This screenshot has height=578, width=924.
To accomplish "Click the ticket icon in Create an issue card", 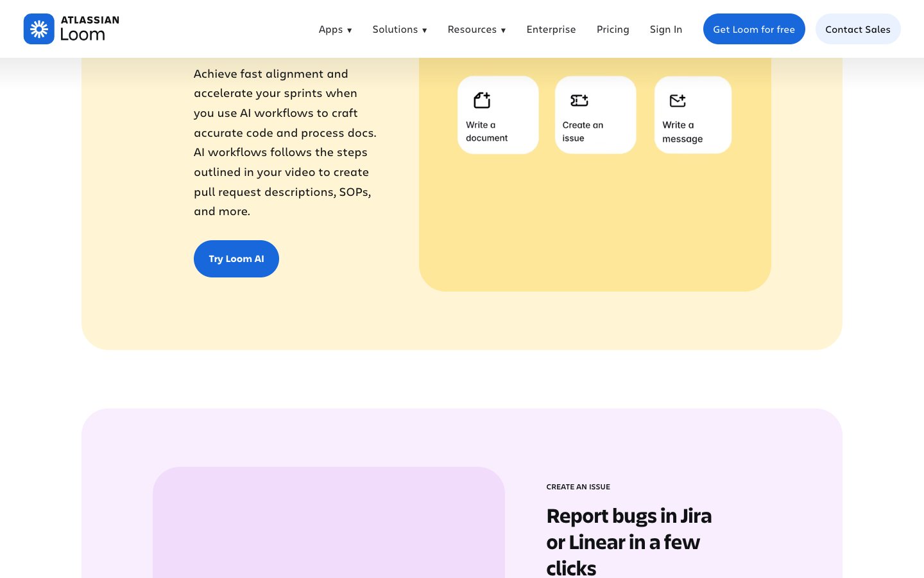I will [579, 100].
